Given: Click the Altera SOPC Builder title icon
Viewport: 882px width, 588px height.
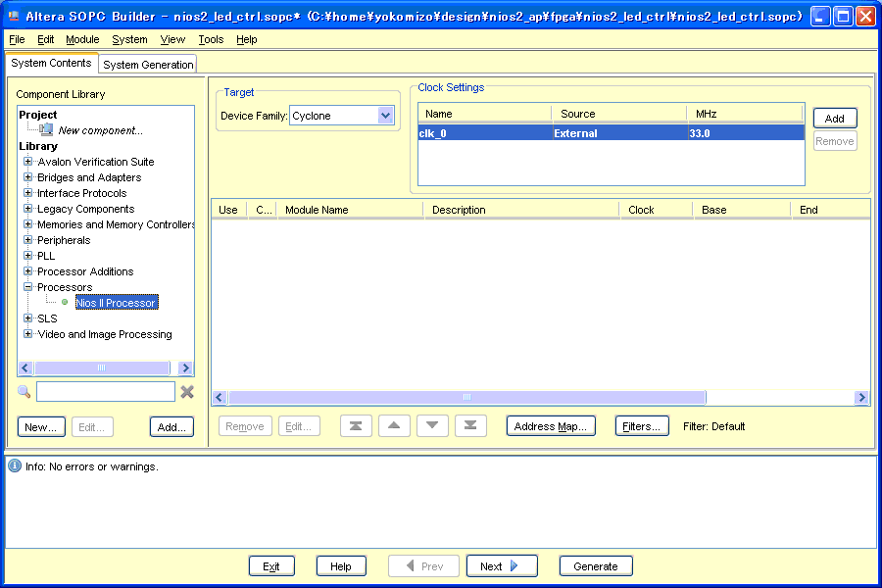Looking at the screenshot, I should point(14,16).
